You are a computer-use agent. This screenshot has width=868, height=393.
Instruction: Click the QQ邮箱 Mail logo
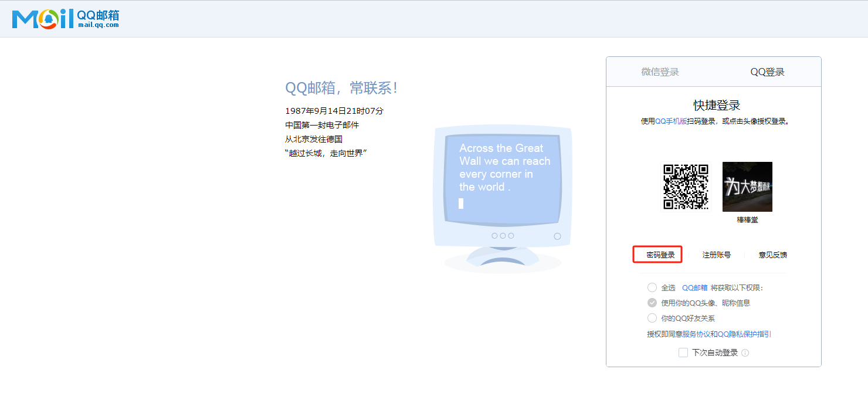pyautogui.click(x=66, y=19)
